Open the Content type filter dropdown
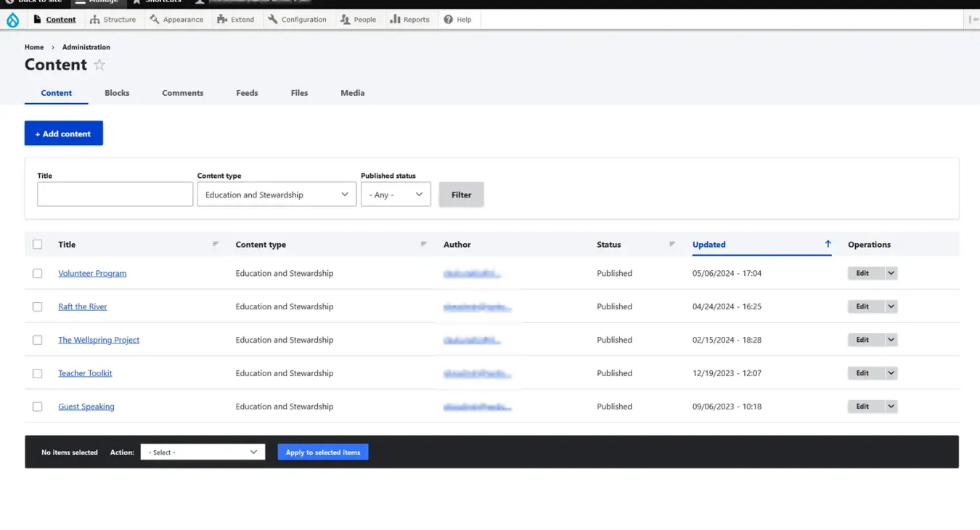The width and height of the screenshot is (980, 530). point(277,195)
